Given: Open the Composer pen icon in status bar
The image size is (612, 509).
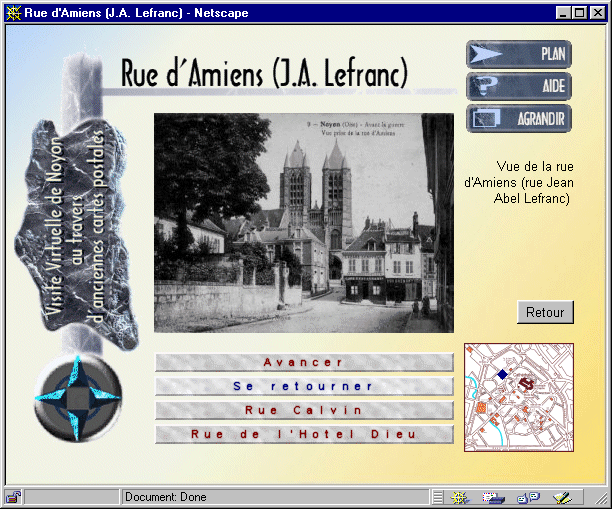Looking at the screenshot, I should coord(562,496).
